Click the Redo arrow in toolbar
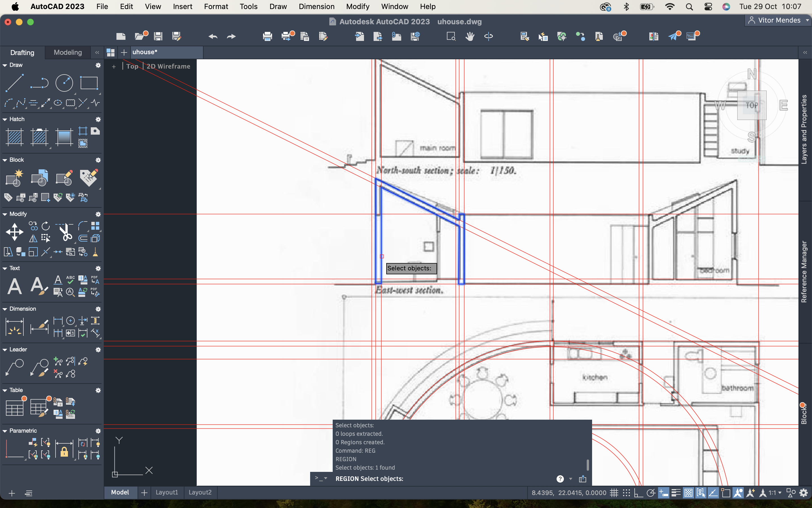Screen dimensions: 812x508 231,36
